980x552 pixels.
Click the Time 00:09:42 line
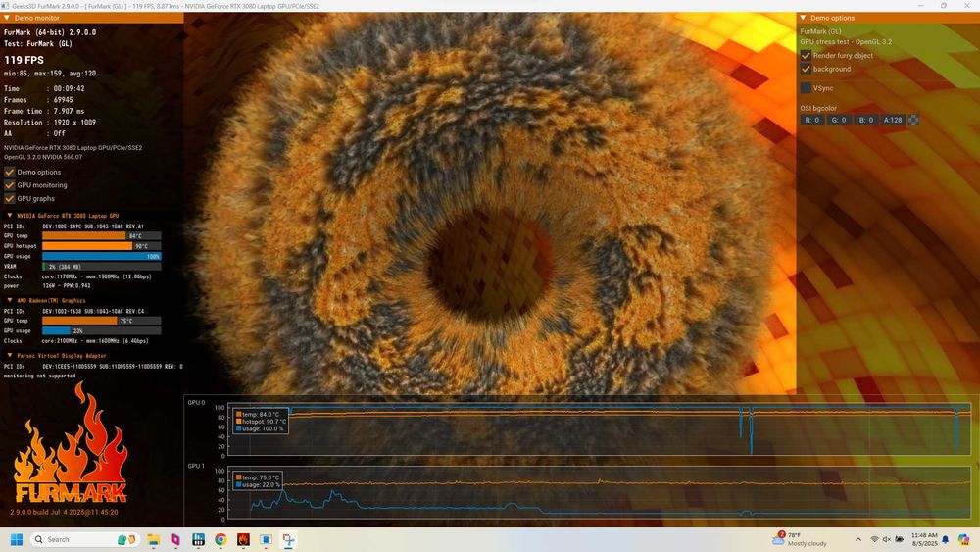click(44, 89)
